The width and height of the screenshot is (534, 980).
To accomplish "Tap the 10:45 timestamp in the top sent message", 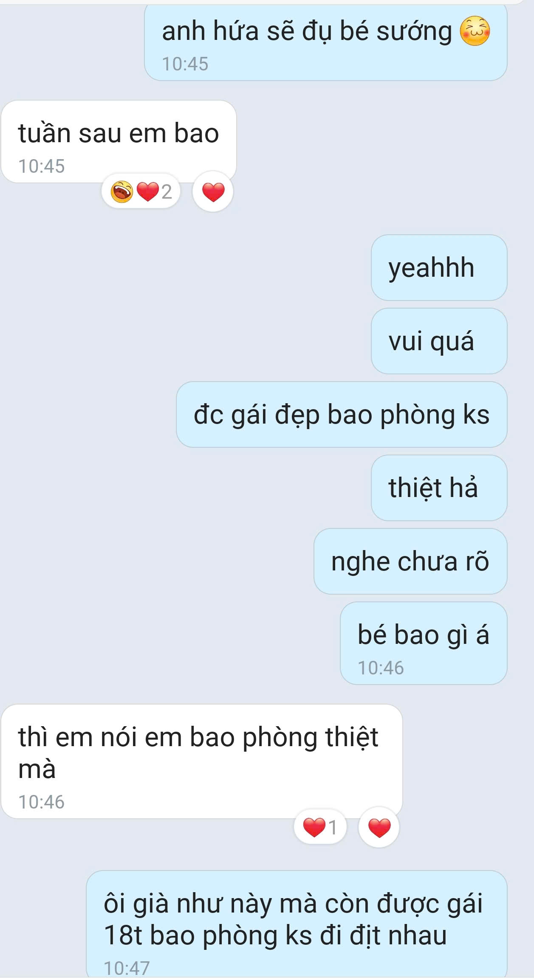I will pos(185,64).
